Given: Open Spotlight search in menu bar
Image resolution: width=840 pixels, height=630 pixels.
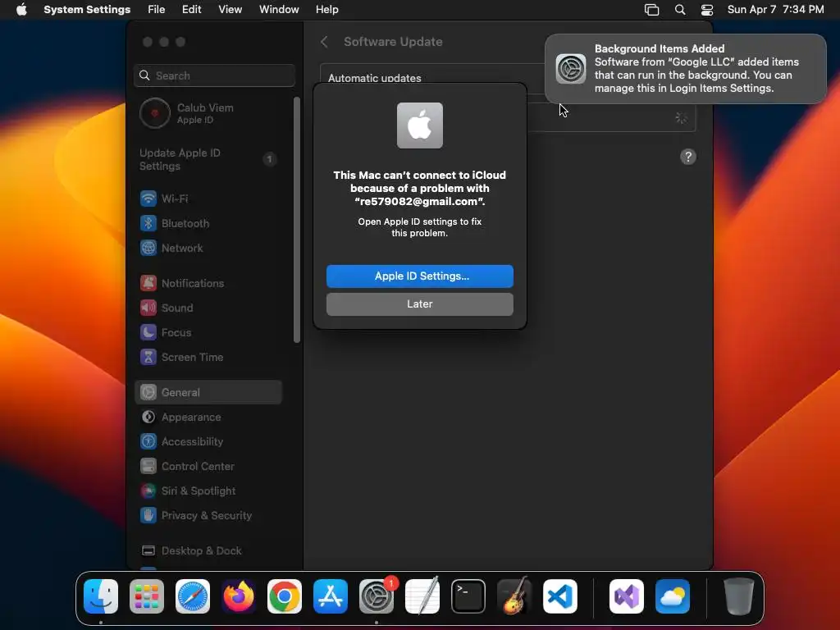Looking at the screenshot, I should point(680,10).
